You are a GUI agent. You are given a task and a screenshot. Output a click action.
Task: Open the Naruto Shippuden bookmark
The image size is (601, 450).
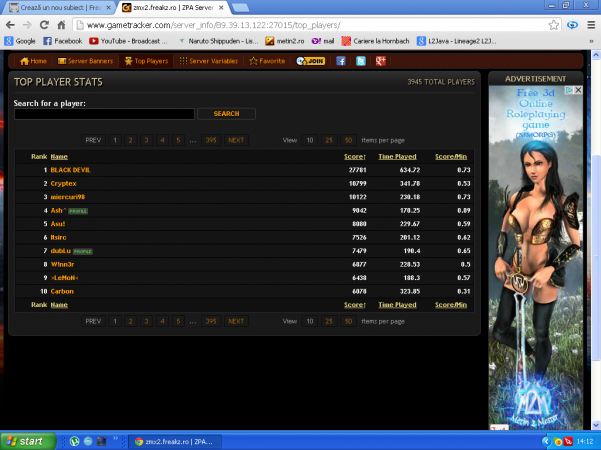pos(218,41)
